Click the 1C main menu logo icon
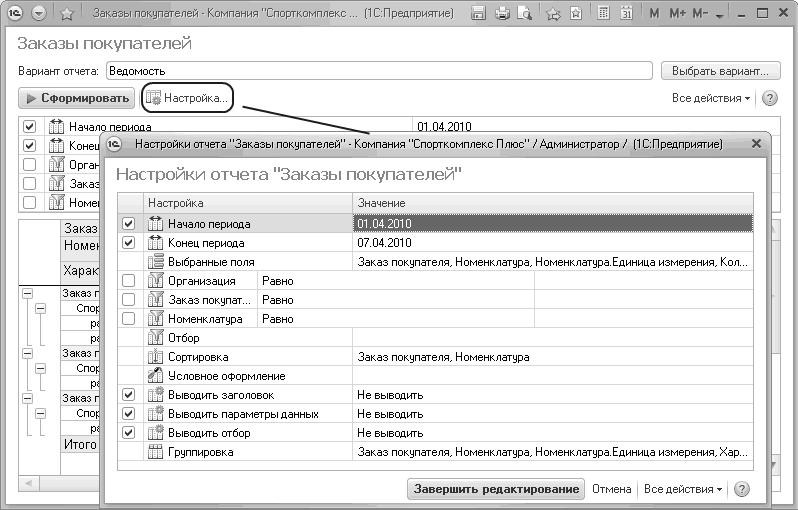This screenshot has height=510, width=798. click(x=15, y=13)
